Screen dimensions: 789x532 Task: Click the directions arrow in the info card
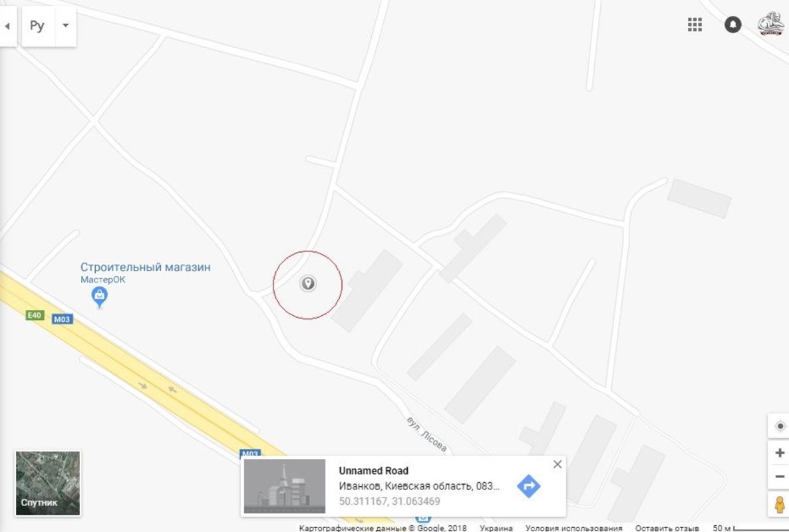pyautogui.click(x=528, y=486)
